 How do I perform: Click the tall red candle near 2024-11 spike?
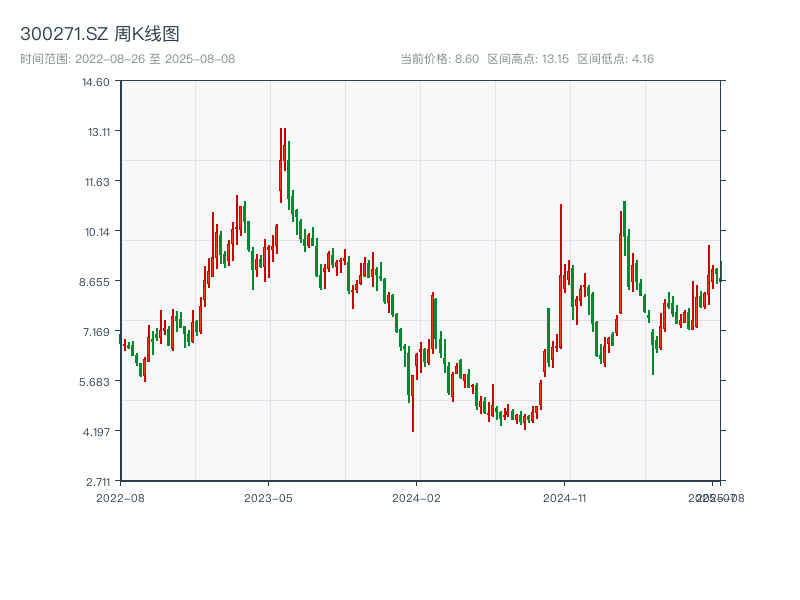click(561, 276)
